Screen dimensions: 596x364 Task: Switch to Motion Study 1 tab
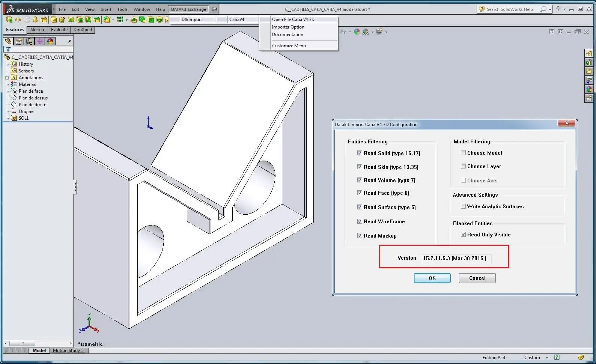coord(68,350)
